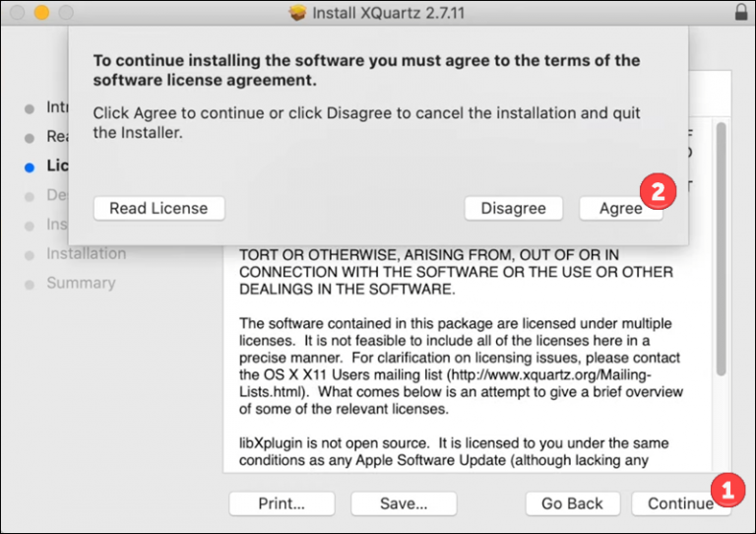Open the Read License button
This screenshot has width=756, height=534.
click(158, 209)
